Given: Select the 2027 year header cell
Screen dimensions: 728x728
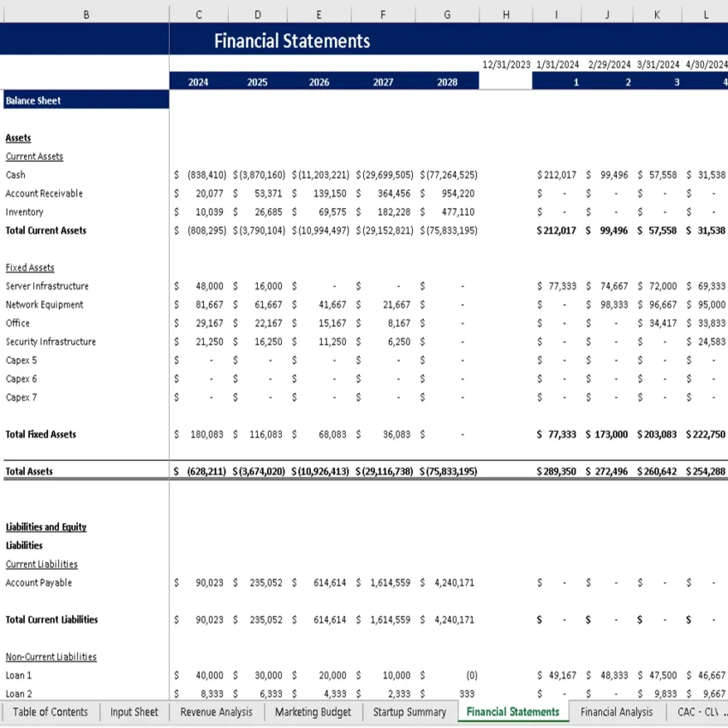Looking at the screenshot, I should (383, 82).
